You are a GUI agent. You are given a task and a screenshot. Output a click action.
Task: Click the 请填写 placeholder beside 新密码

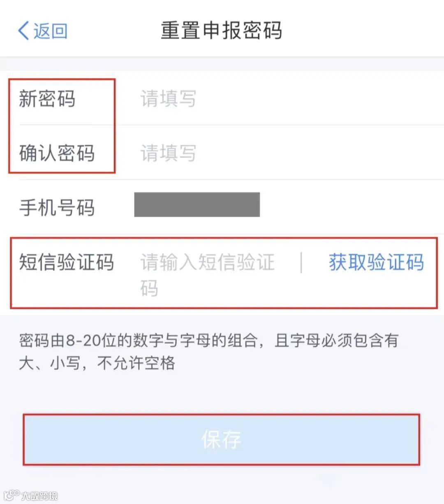click(x=168, y=99)
